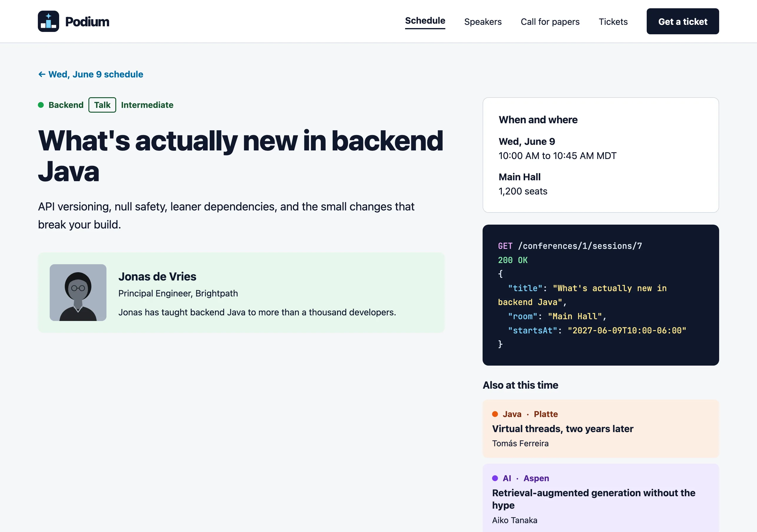Viewport: 757px width, 532px height.
Task: Click the Aspen room label
Action: [x=536, y=478]
